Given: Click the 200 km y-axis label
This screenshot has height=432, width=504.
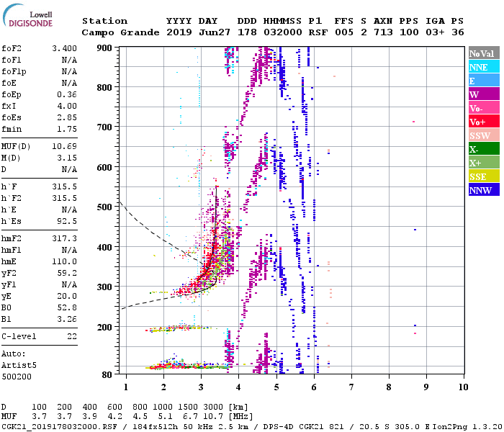Looking at the screenshot, I should (x=104, y=327).
